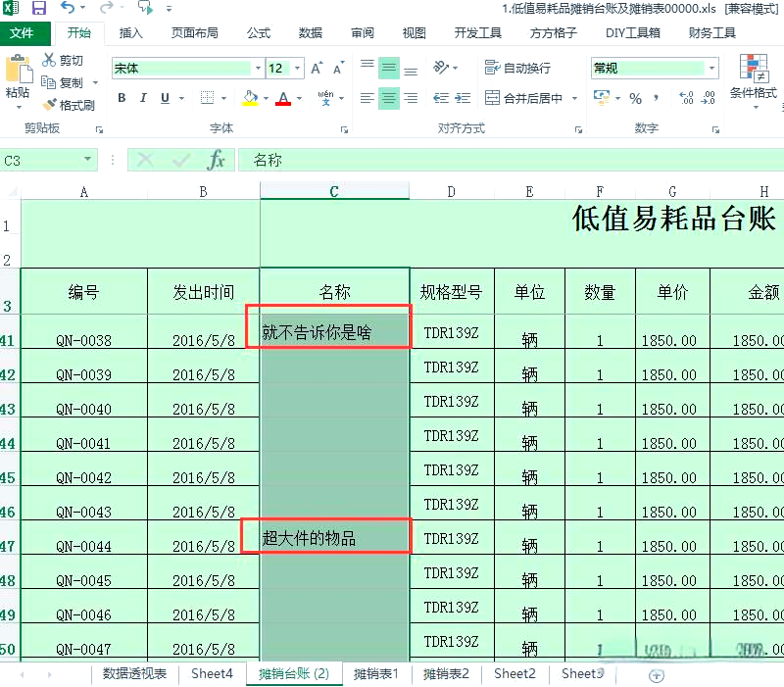Click the Save icon in quick access toolbar

coord(38,8)
